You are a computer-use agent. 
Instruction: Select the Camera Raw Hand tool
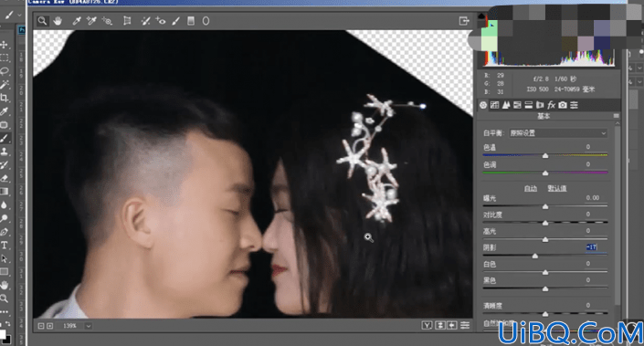pyautogui.click(x=58, y=20)
